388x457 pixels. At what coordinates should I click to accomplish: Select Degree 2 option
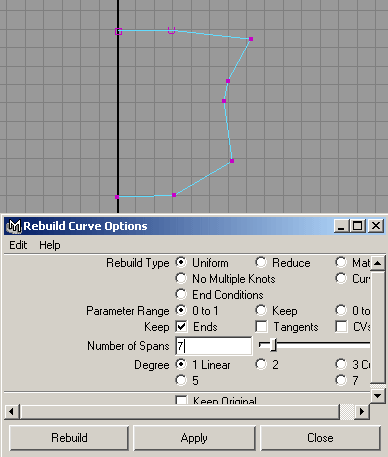[261, 364]
